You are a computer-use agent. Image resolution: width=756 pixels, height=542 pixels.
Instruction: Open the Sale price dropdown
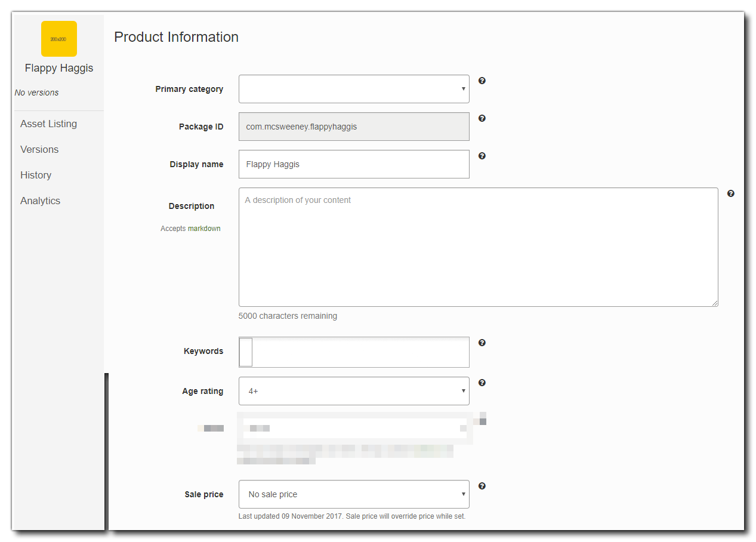354,494
